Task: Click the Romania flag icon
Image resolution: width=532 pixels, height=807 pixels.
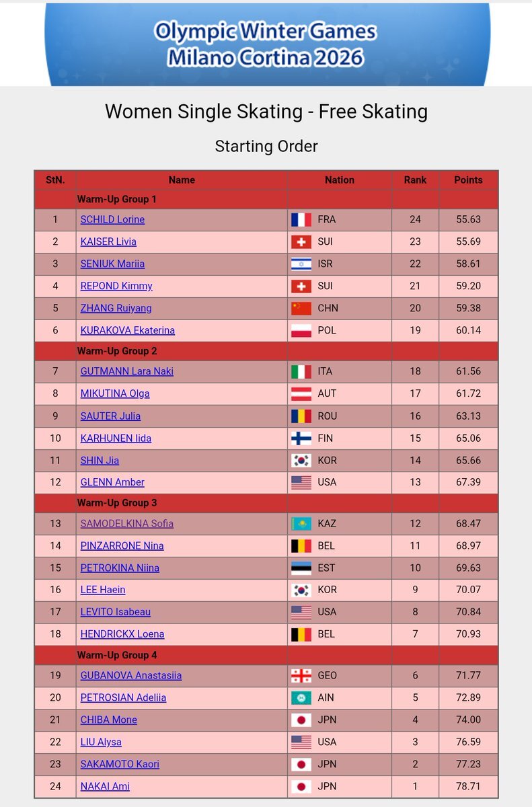Action: point(301,416)
